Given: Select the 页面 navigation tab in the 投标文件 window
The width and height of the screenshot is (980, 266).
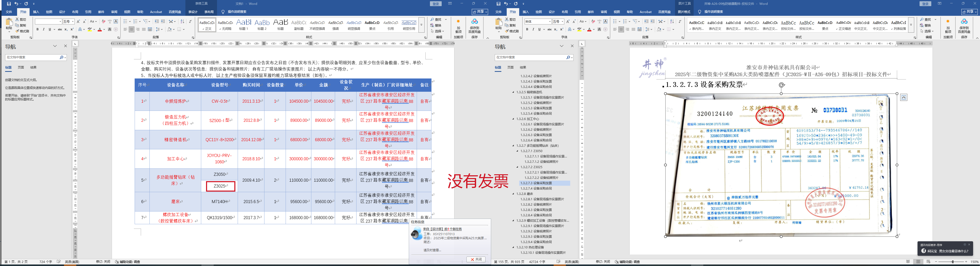Looking at the screenshot, I should pyautogui.click(x=511, y=67).
